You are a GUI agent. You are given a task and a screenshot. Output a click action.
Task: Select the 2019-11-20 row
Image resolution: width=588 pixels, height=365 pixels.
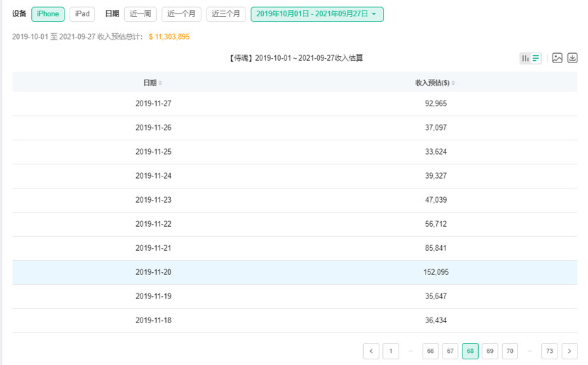[295, 272]
